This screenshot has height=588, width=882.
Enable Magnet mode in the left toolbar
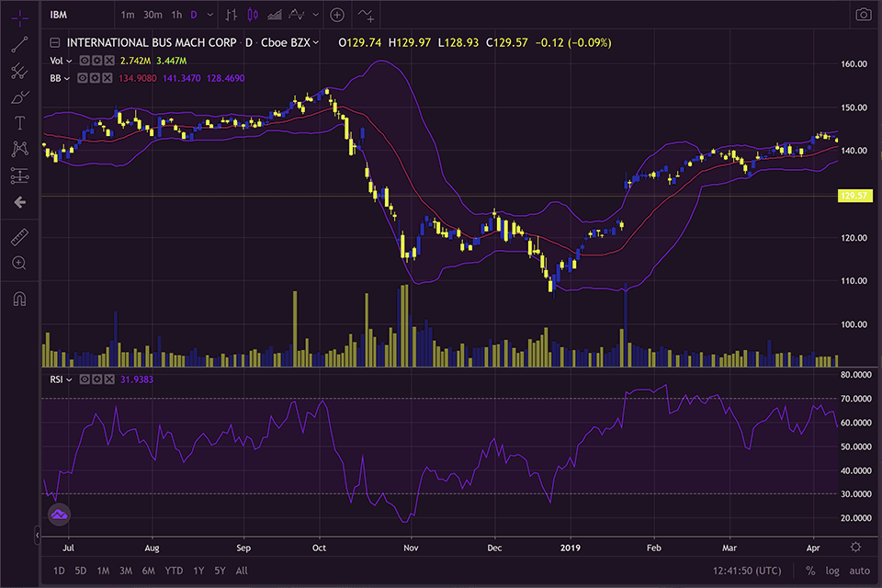point(19,296)
